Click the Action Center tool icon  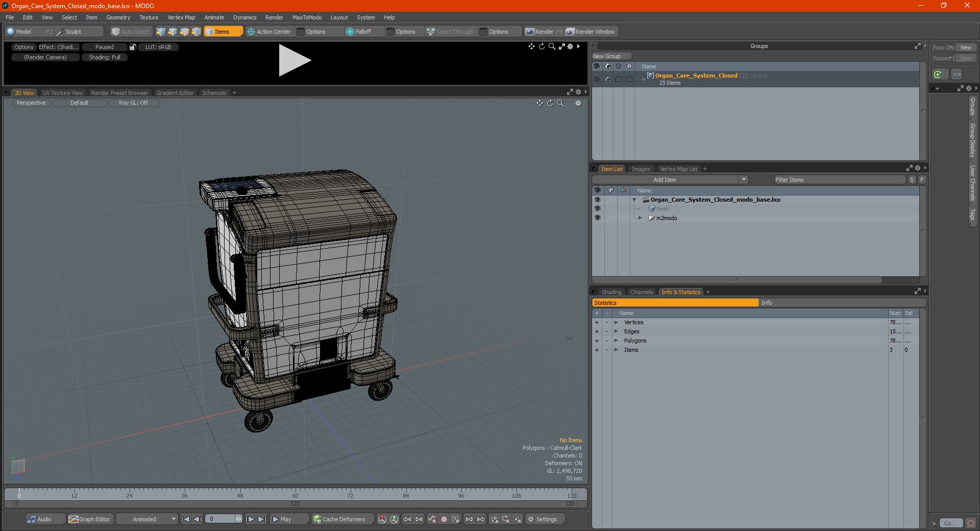click(x=251, y=32)
